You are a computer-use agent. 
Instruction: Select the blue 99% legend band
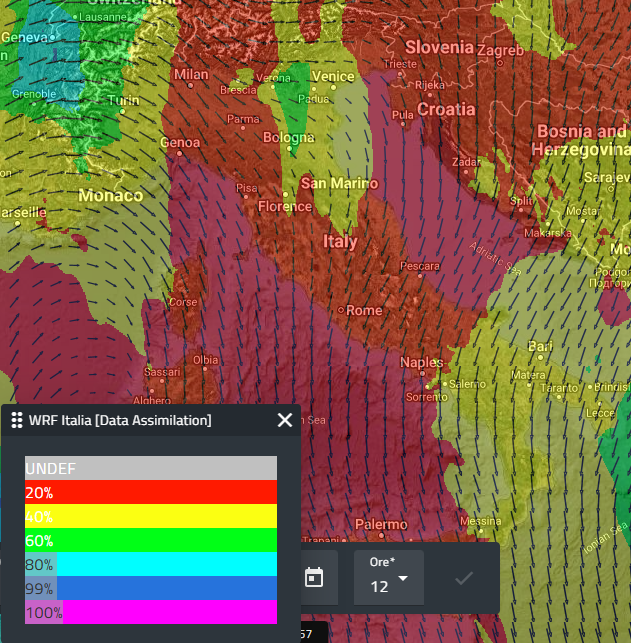click(151, 588)
